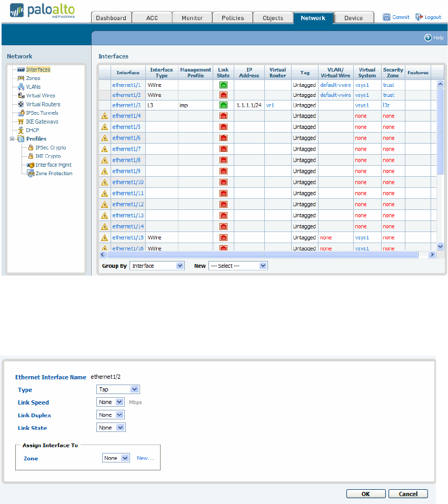Image resolution: width=448 pixels, height=504 pixels.
Task: Open the Link Speed dropdown
Action: point(111,402)
